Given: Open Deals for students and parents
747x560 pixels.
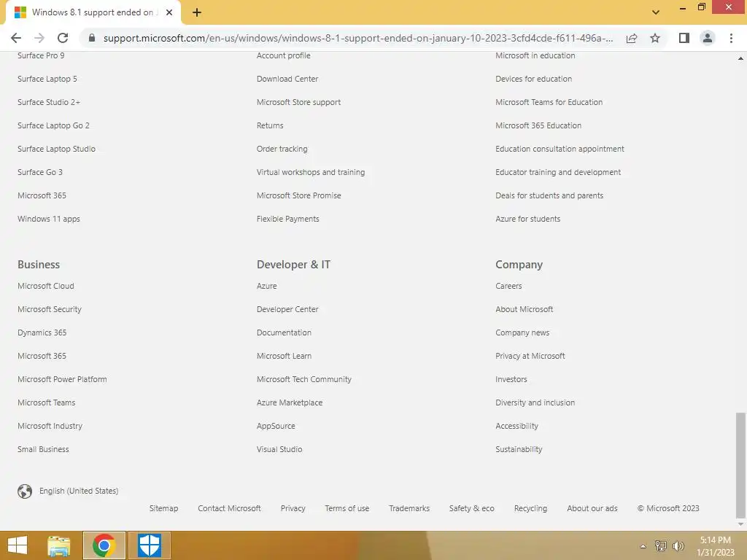Looking at the screenshot, I should pos(549,195).
